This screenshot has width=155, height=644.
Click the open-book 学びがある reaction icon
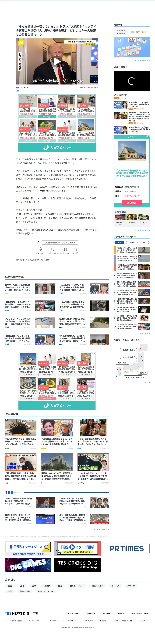[64, 249]
